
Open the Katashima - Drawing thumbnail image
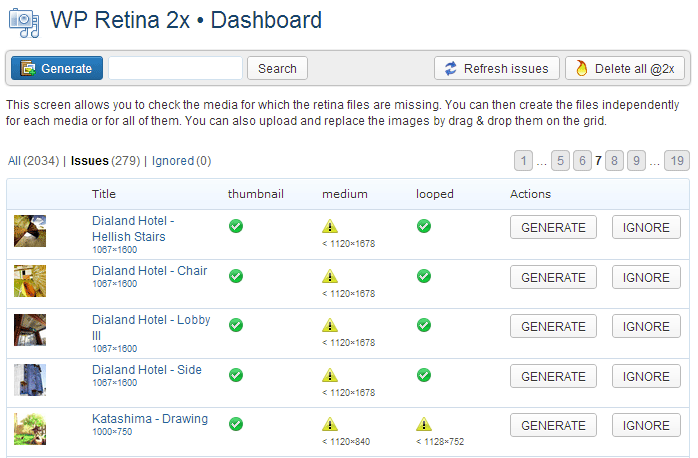click(x=30, y=429)
